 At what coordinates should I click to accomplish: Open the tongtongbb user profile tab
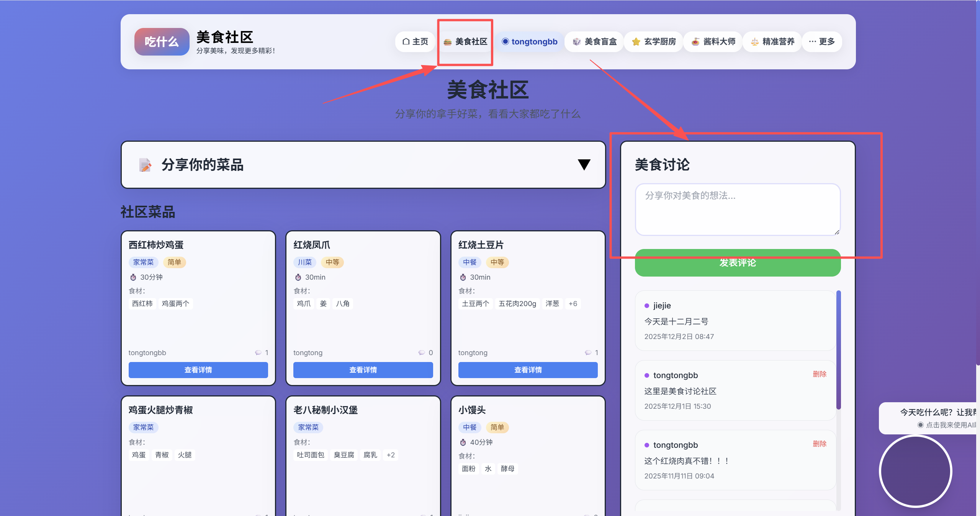(529, 42)
